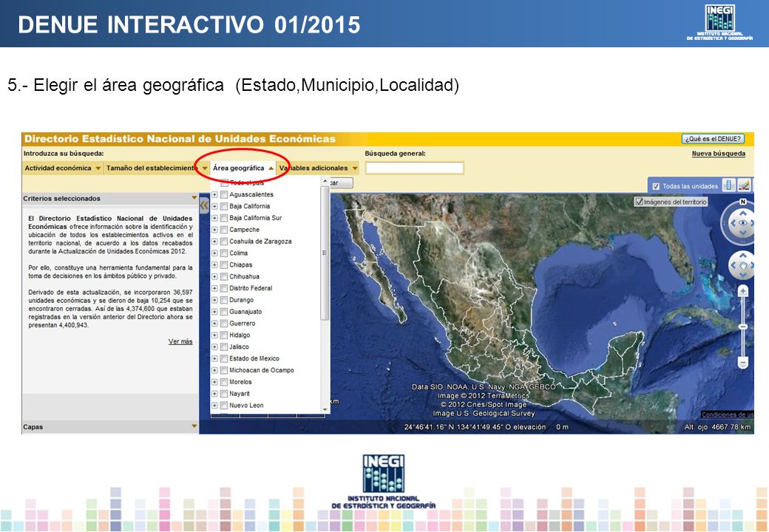Close the Área geográfica menu
Image resolution: width=769 pixels, height=532 pixels.
pos(243,168)
